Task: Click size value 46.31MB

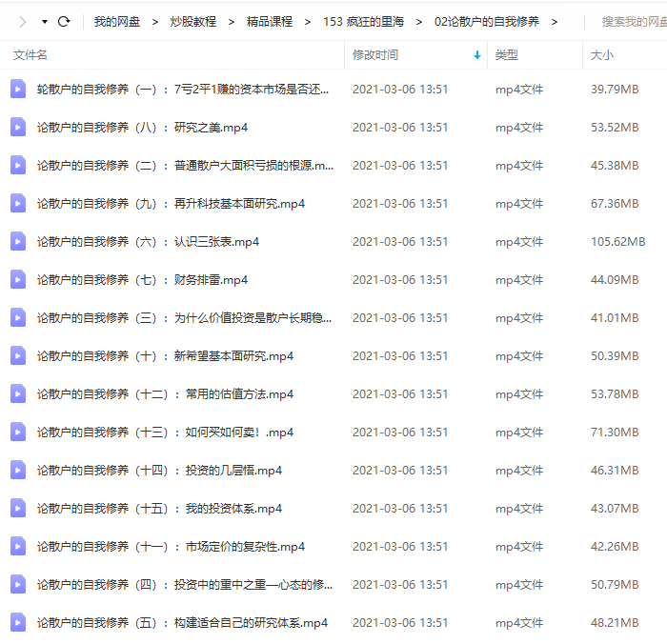Action: [615, 471]
